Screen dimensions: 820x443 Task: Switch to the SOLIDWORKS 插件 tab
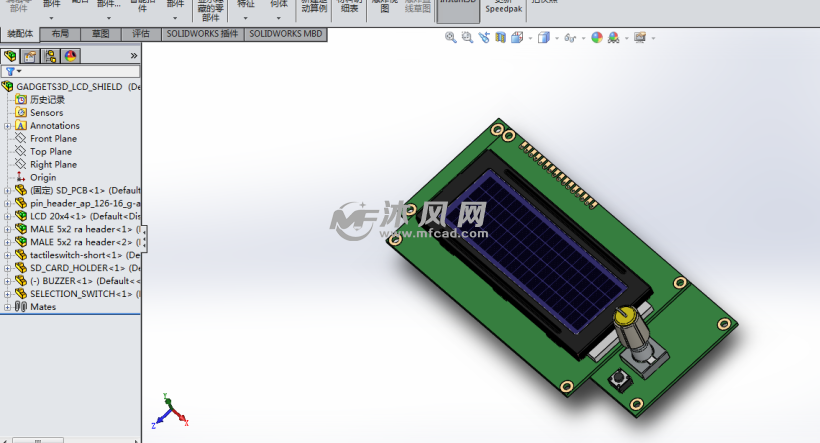coord(202,34)
